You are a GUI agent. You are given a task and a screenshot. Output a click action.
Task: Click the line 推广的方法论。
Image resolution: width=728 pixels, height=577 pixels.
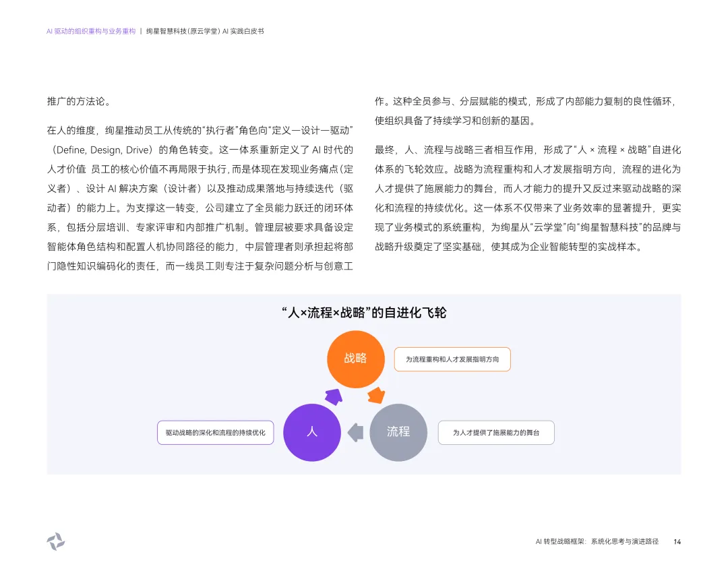coord(80,101)
